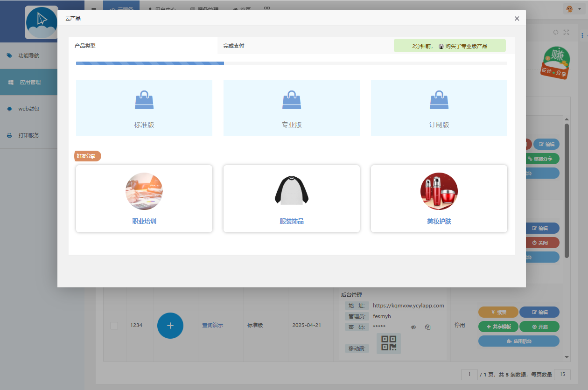
Task: Click the refresh icon in panel header
Action: click(x=555, y=32)
